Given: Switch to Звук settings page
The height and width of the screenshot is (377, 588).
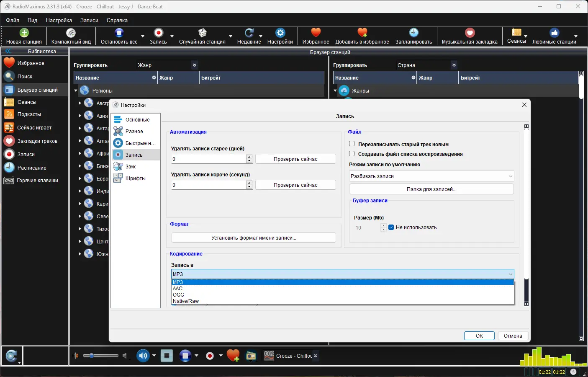Looking at the screenshot, I should (x=136, y=167).
